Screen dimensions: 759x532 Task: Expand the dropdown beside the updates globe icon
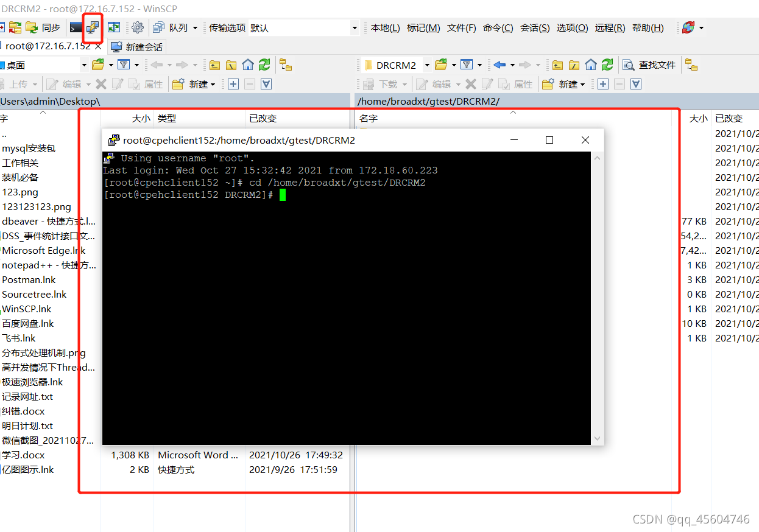(701, 28)
